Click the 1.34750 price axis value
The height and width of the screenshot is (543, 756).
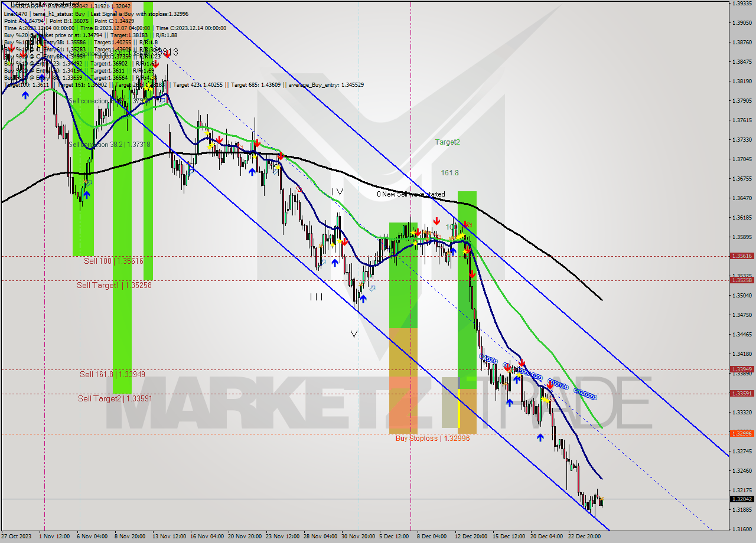tap(742, 315)
